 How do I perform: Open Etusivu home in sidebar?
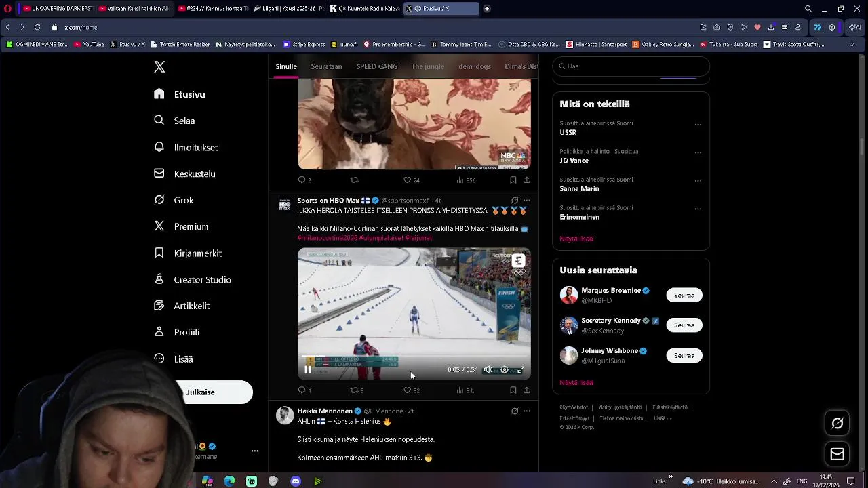click(180, 94)
